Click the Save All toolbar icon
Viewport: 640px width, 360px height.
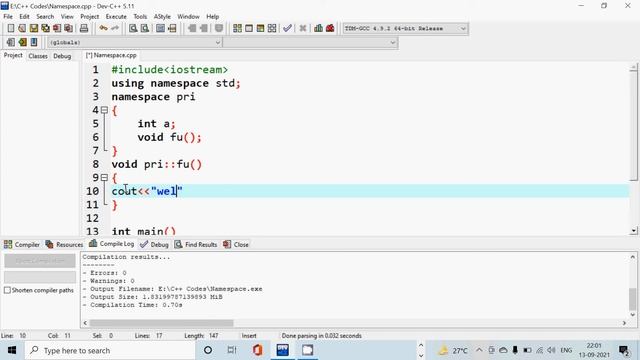click(45, 28)
